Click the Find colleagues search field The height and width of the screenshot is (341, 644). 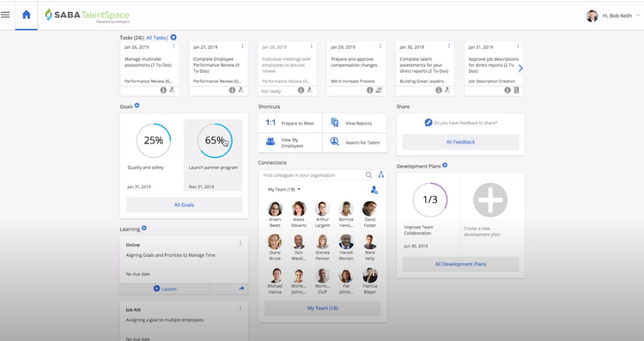pyautogui.click(x=313, y=175)
